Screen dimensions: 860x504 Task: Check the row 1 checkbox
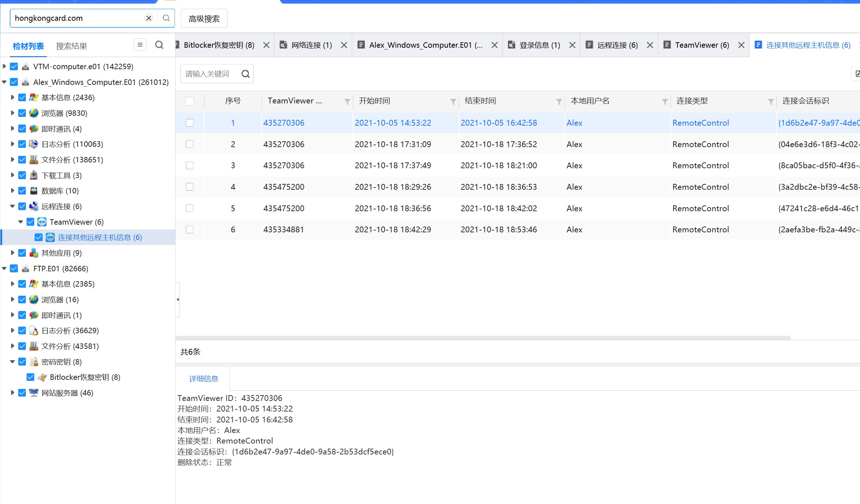(189, 123)
